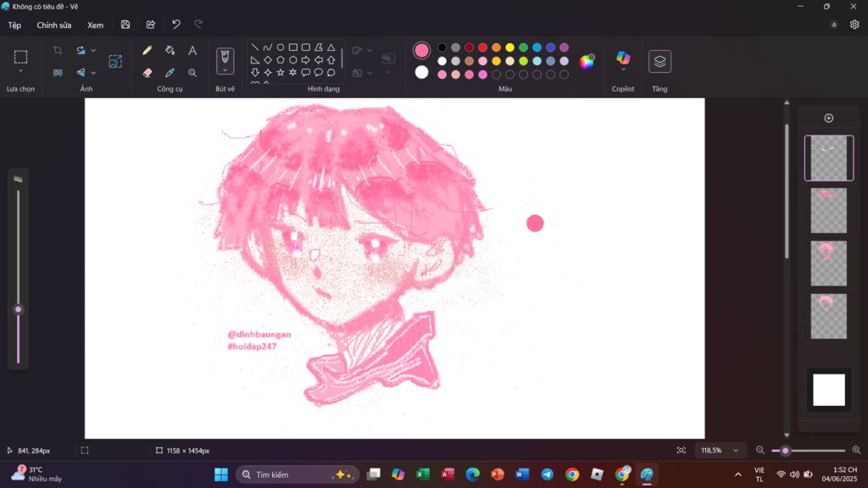The image size is (868, 488).
Task: Select the Pencil tool
Action: click(x=147, y=51)
